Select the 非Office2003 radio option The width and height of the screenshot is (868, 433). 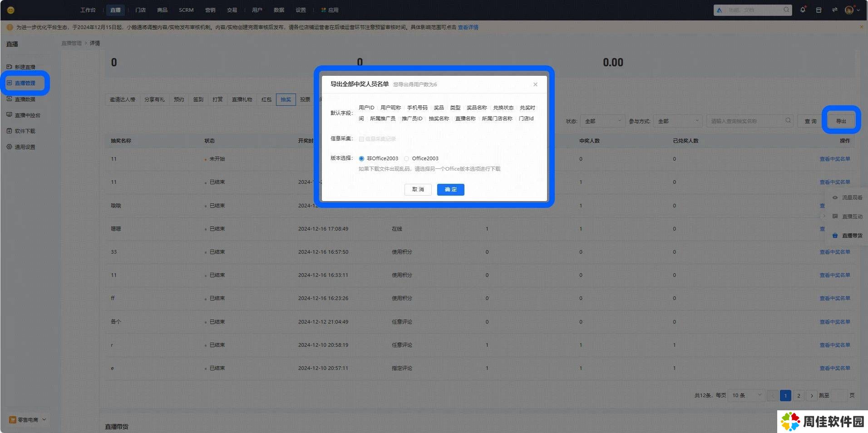361,158
